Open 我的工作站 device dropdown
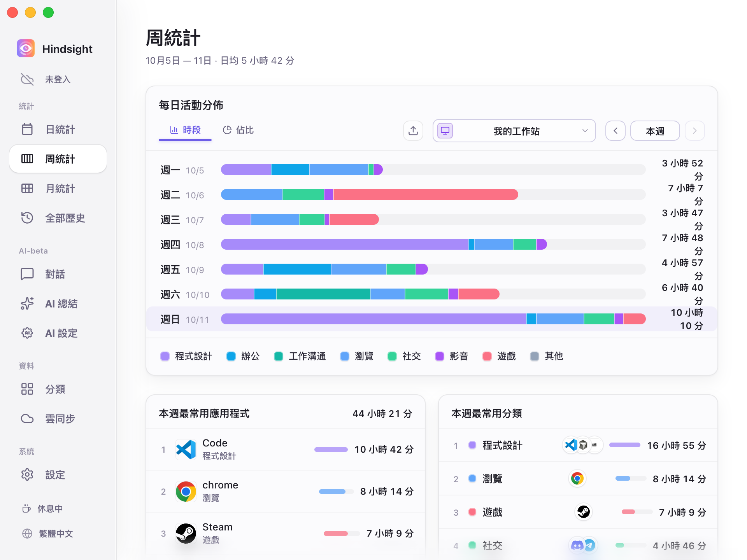The height and width of the screenshot is (560, 747). click(514, 131)
